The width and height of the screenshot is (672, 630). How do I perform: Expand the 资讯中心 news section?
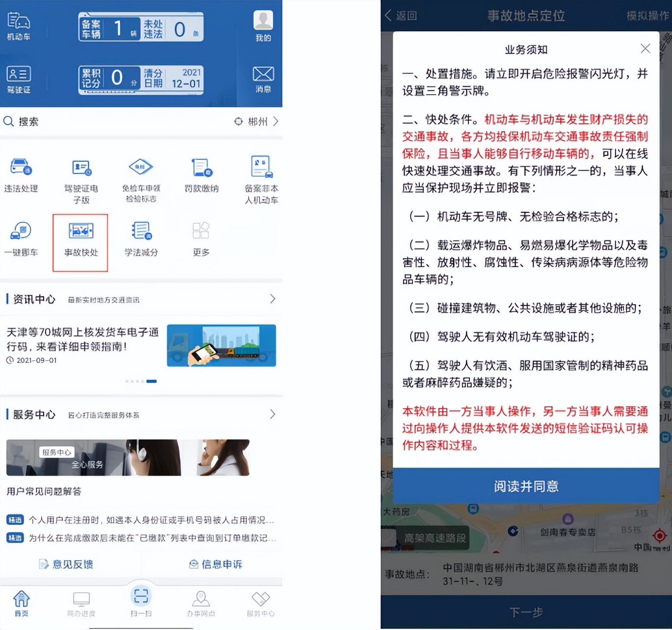(273, 299)
